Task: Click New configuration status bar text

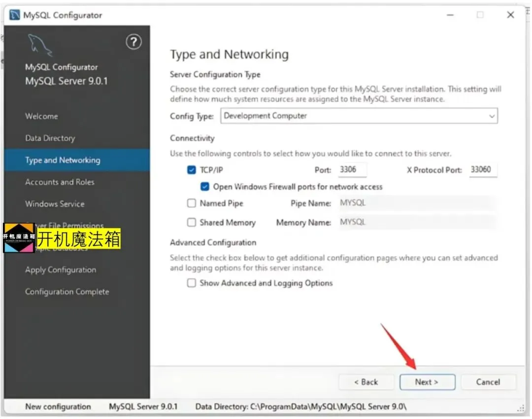Action: coord(58,407)
